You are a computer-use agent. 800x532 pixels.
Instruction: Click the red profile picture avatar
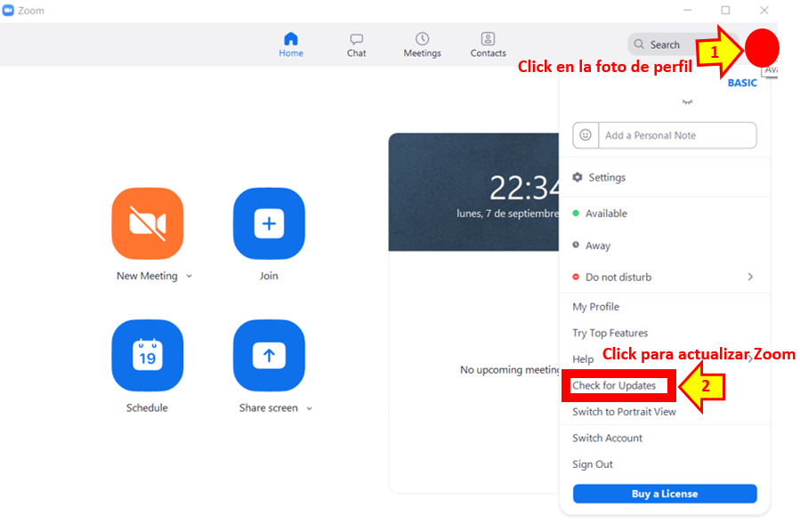[x=762, y=48]
